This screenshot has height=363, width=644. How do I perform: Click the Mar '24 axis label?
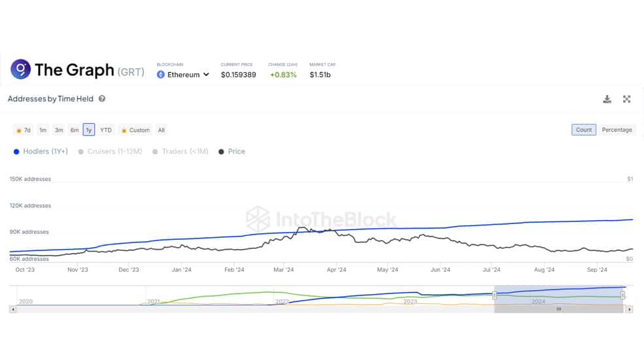pos(283,270)
